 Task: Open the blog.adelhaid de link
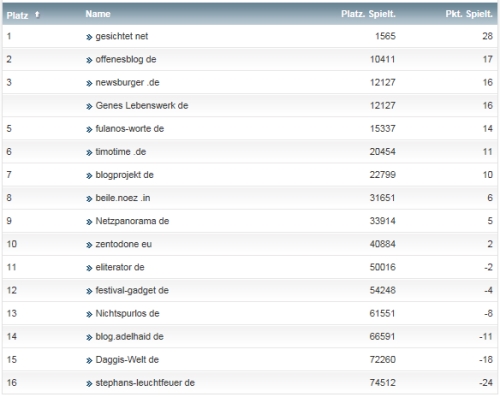[129, 336]
